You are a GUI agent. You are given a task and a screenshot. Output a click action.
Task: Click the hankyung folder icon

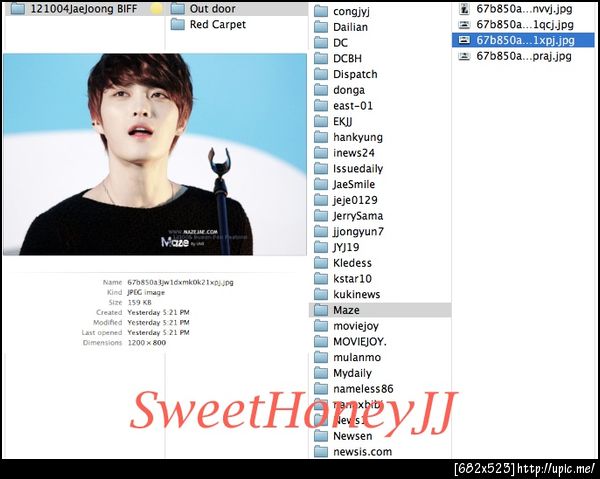point(321,137)
